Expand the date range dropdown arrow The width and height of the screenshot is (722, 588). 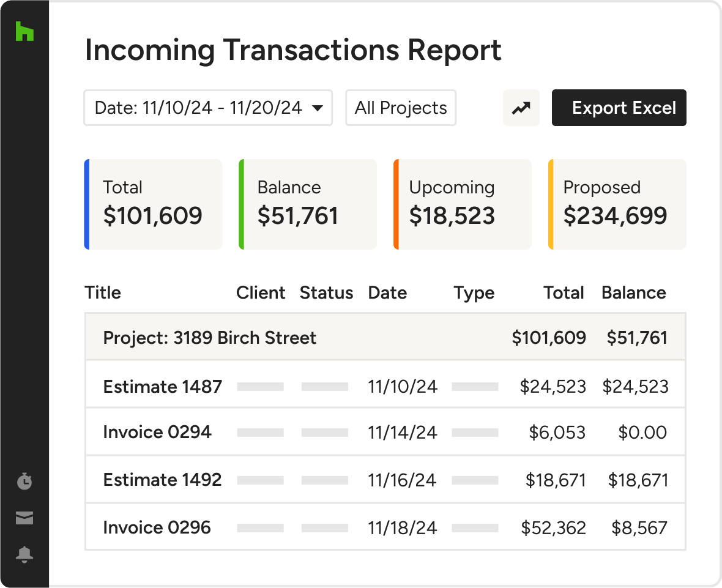(x=318, y=108)
